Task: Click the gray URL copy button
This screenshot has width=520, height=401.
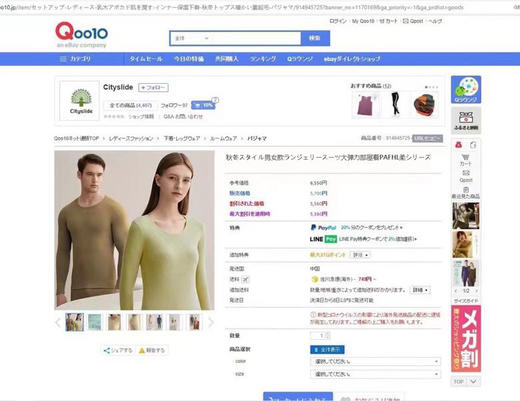Action: click(427, 138)
